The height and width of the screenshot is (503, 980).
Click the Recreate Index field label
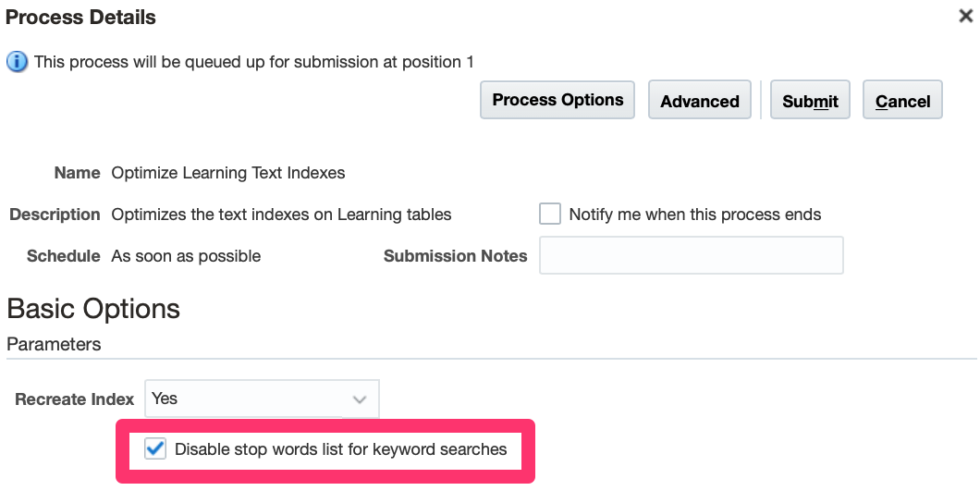(x=75, y=399)
